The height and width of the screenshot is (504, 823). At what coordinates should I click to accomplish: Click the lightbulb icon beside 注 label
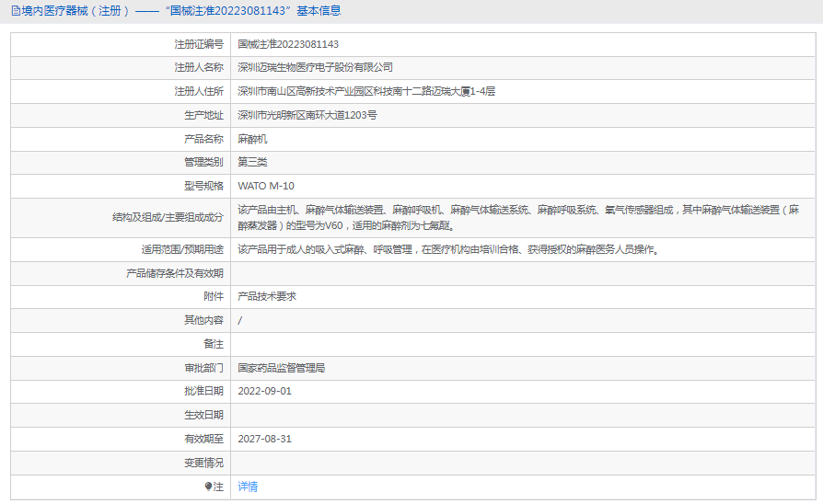[208, 487]
